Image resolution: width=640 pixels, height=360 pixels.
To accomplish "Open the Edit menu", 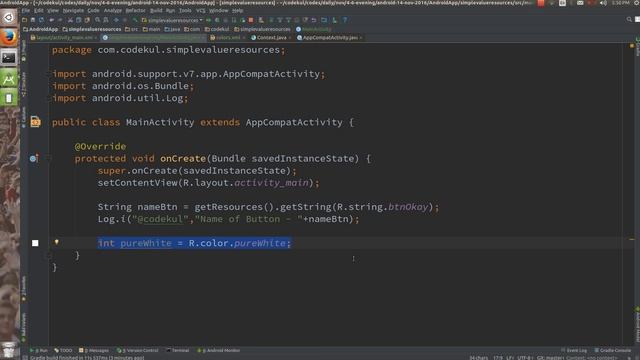I will [x=39, y=11].
